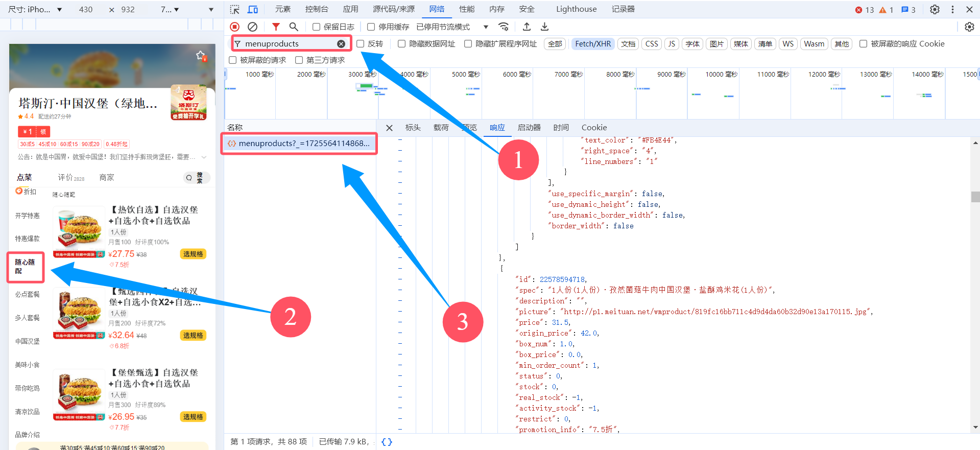Image resolution: width=980 pixels, height=450 pixels.
Task: Open the Lighthouse panel tab
Action: click(576, 9)
